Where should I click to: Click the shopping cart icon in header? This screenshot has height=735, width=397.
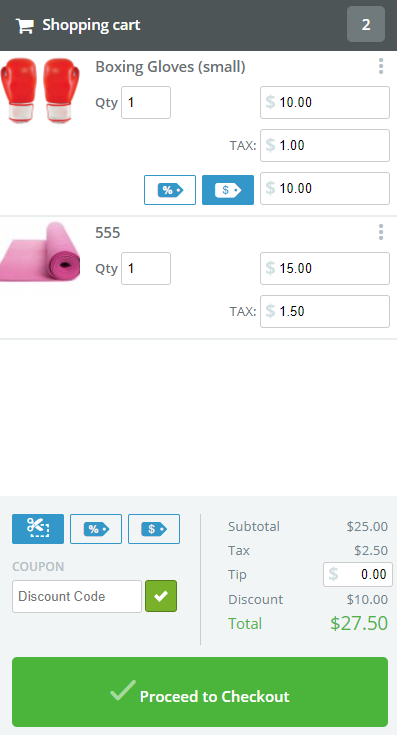tap(24, 25)
